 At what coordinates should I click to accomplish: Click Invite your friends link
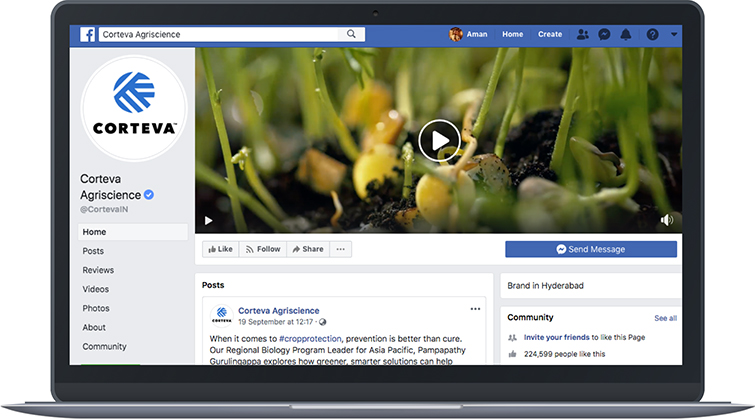(557, 337)
